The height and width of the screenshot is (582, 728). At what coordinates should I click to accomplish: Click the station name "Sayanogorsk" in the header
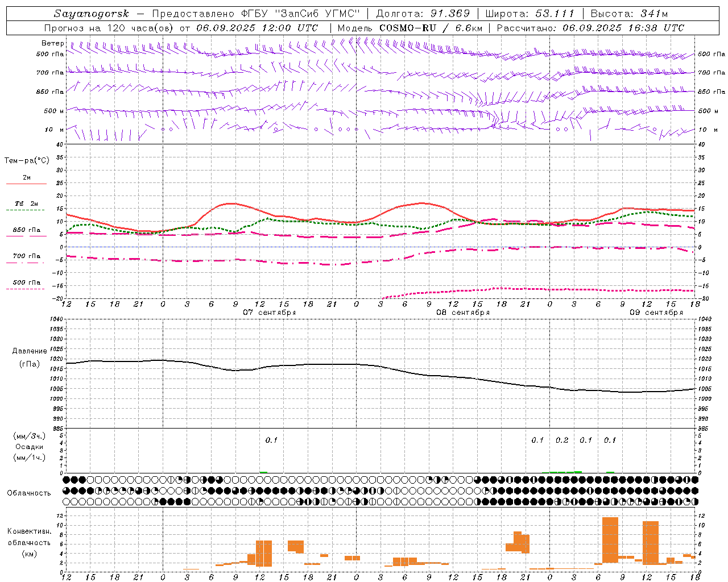click(x=91, y=14)
